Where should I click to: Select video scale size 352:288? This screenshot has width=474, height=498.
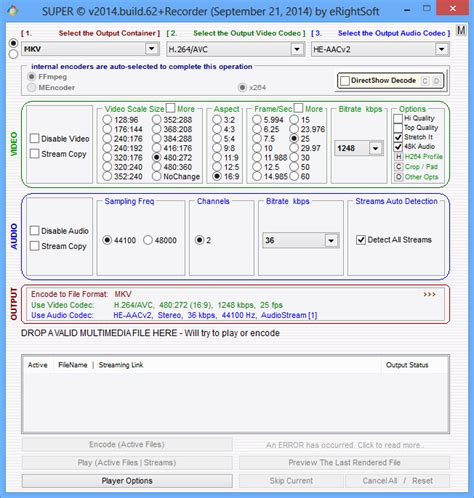pyautogui.click(x=157, y=120)
